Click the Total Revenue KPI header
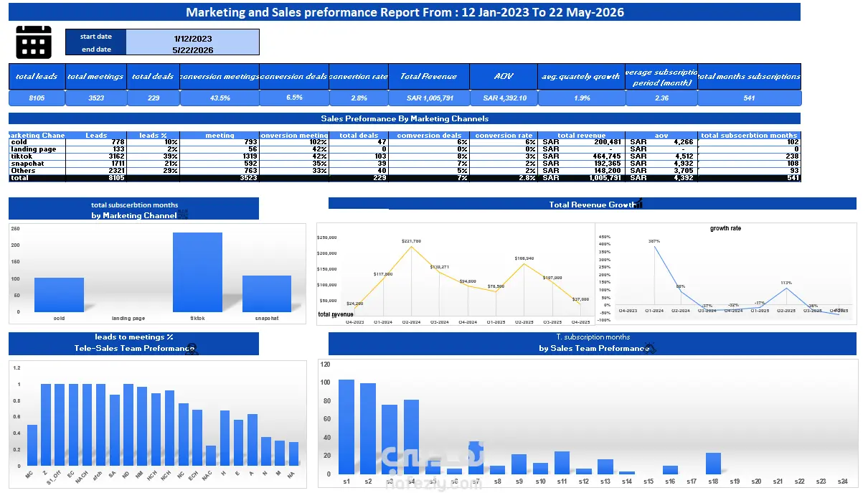 429,76
